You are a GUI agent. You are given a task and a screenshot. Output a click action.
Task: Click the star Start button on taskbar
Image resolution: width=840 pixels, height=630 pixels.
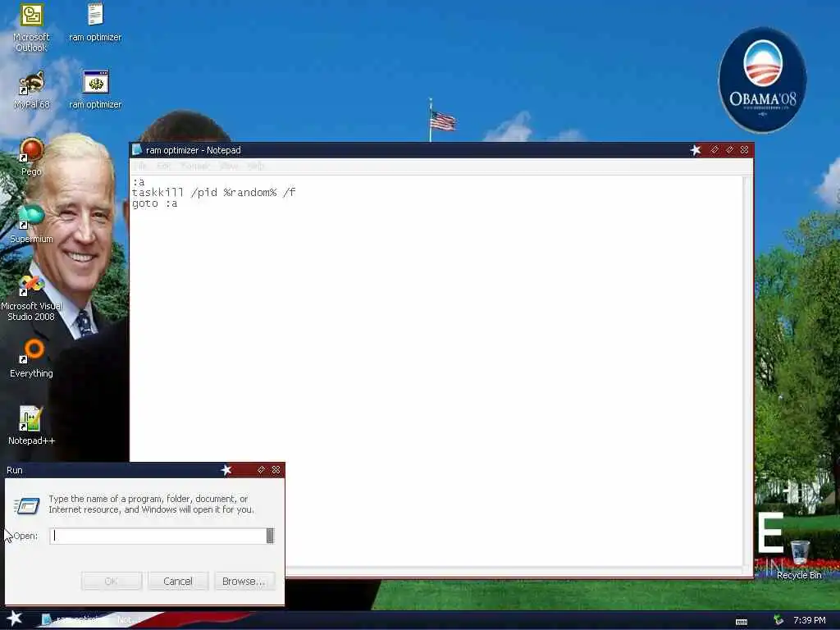pyautogui.click(x=15, y=619)
